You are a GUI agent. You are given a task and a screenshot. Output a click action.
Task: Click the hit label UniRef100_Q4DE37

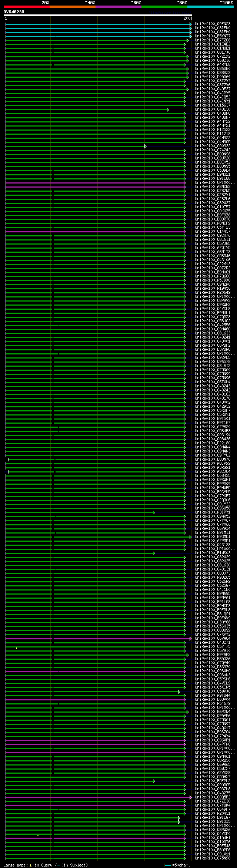(x=213, y=89)
